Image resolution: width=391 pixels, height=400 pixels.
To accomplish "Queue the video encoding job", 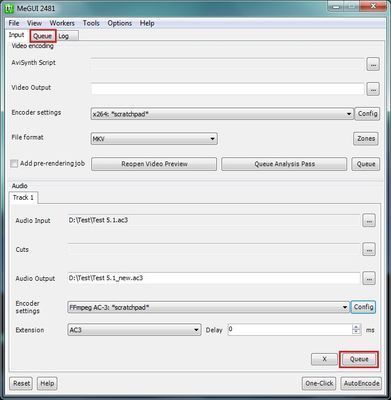I will [366, 164].
